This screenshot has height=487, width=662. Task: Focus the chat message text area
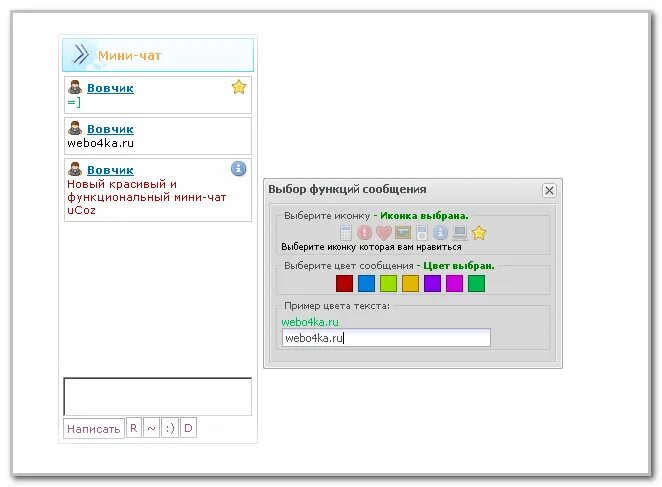157,396
